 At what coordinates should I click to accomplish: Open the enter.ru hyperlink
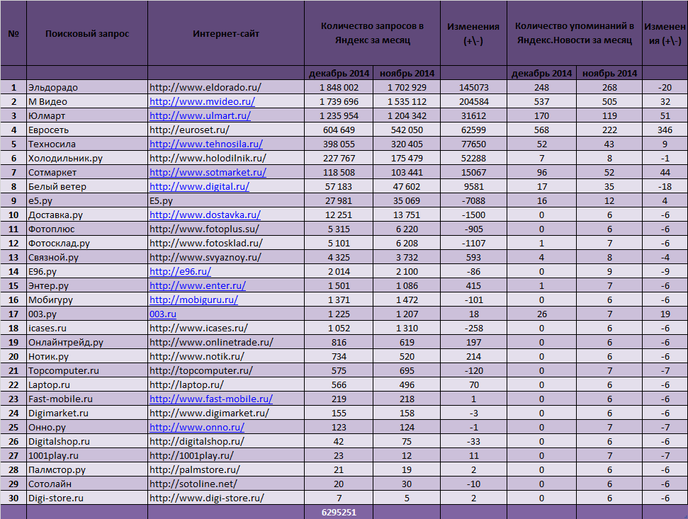pyautogui.click(x=197, y=286)
